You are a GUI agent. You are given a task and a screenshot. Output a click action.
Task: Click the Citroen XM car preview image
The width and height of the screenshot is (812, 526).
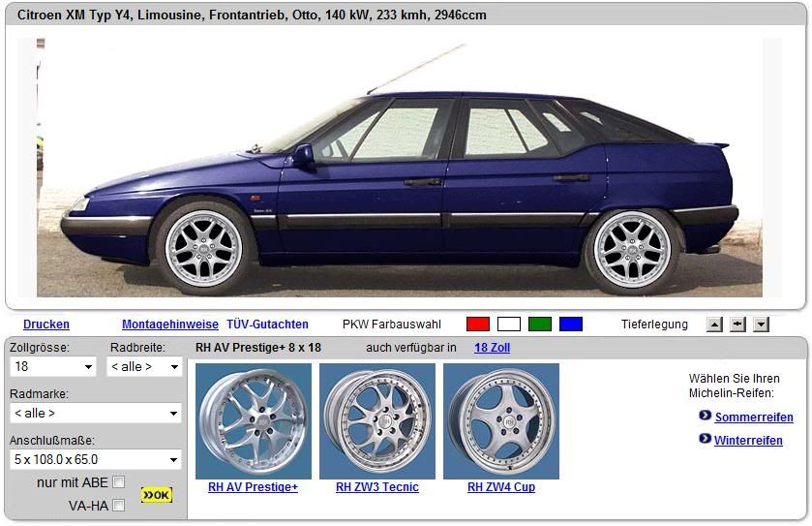(x=400, y=167)
